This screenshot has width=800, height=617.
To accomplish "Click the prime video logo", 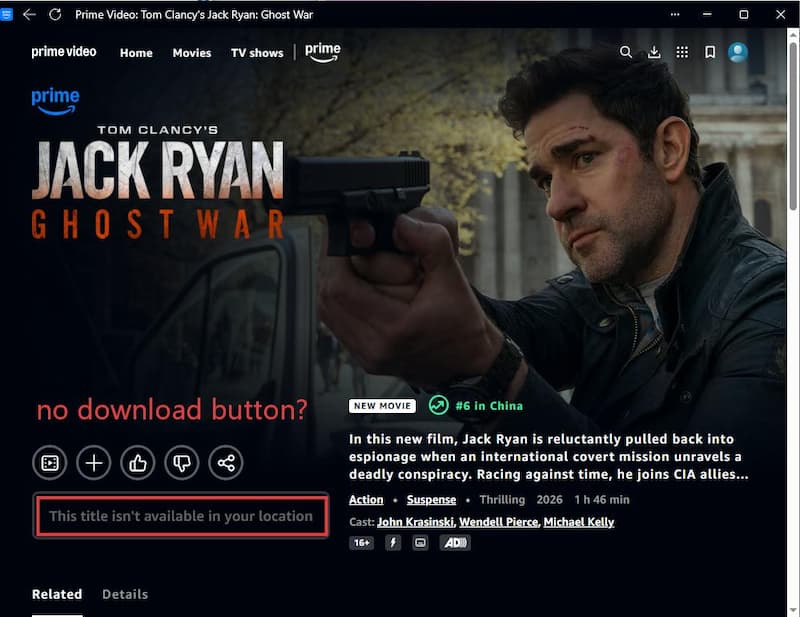I will point(64,52).
